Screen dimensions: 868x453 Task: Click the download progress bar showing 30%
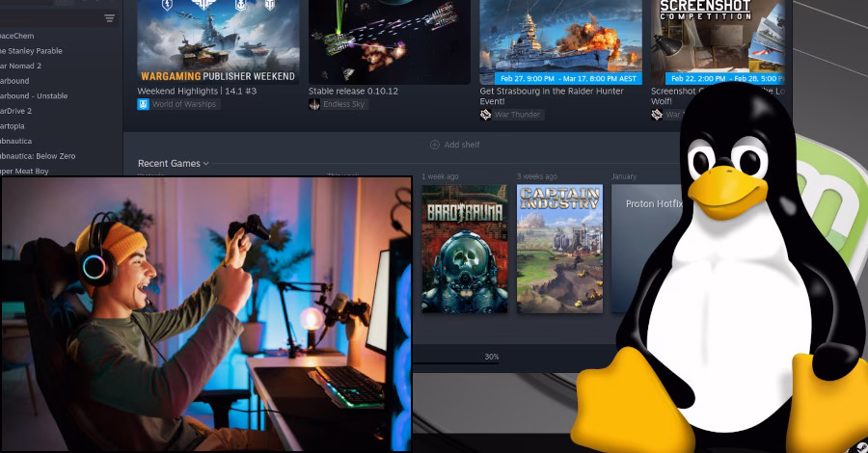click(x=455, y=362)
